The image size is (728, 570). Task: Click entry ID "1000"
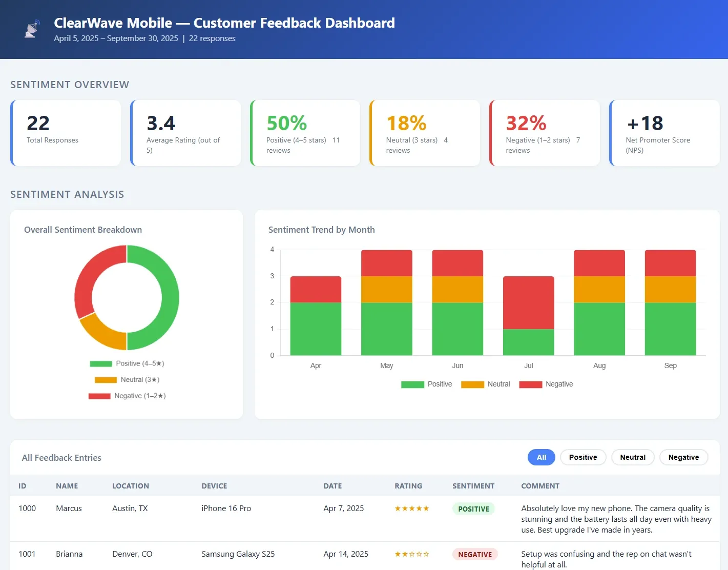tap(27, 508)
